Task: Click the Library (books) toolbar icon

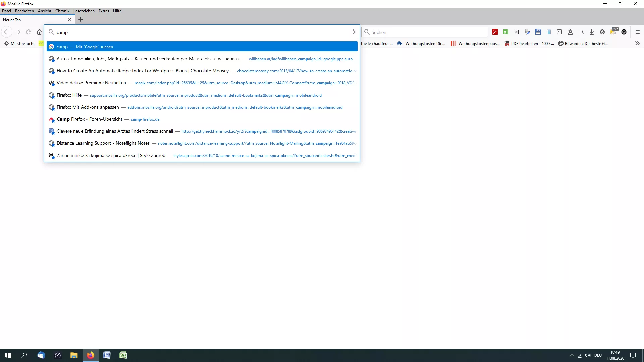Action: [581, 32]
